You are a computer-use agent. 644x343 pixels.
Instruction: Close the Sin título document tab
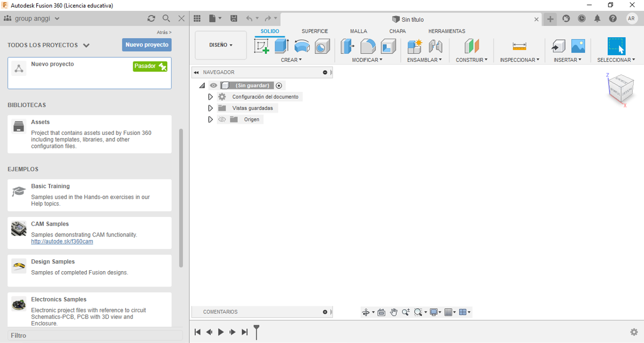pos(536,19)
